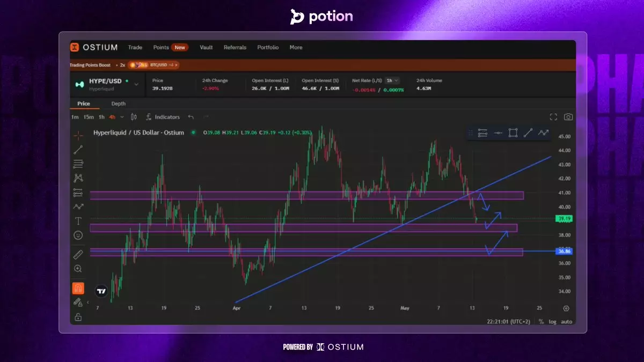
Task: Switch to the Depth tab
Action: click(x=118, y=104)
